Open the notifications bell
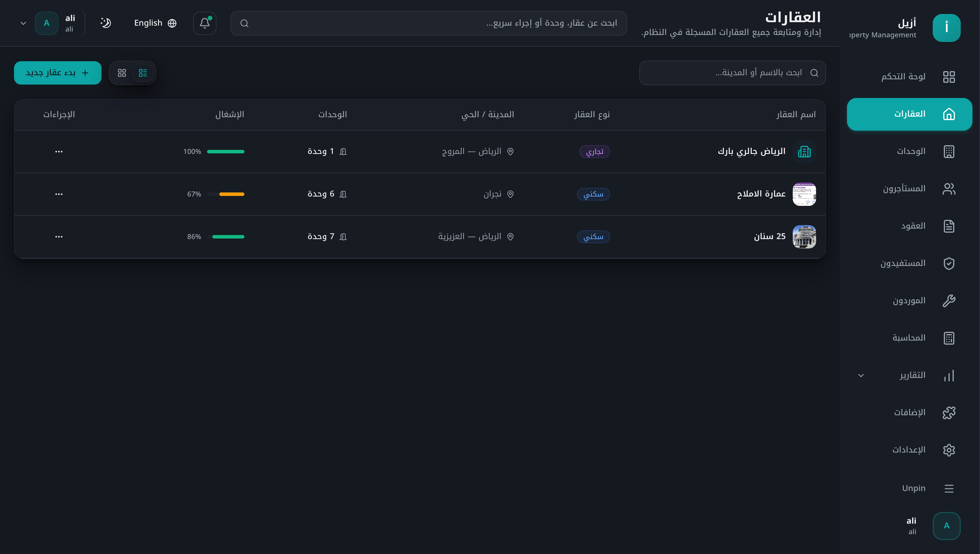Image resolution: width=980 pixels, height=554 pixels. [204, 23]
